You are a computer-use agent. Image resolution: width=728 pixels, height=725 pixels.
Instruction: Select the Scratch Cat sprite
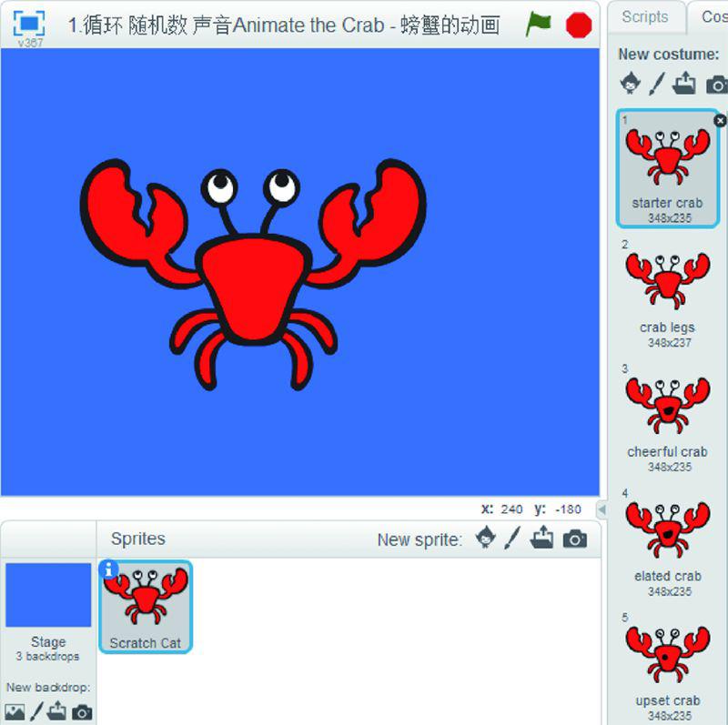[146, 606]
